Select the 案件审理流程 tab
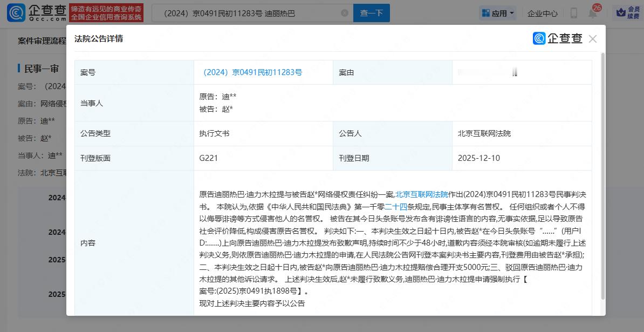 pyautogui.click(x=42, y=40)
